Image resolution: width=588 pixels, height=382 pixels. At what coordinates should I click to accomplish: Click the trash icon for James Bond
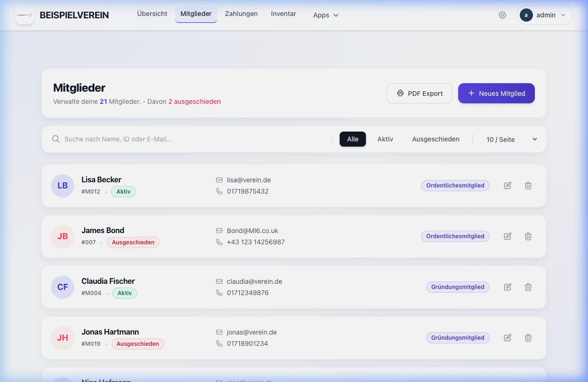click(528, 236)
